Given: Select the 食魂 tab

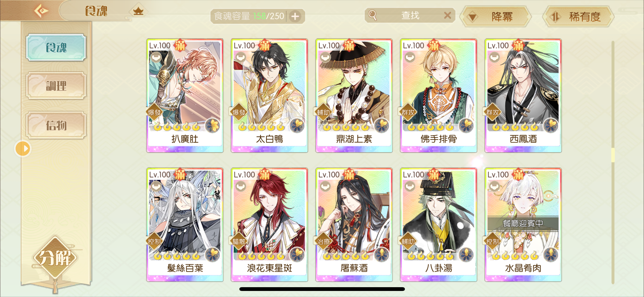Looking at the screenshot, I should click(56, 47).
